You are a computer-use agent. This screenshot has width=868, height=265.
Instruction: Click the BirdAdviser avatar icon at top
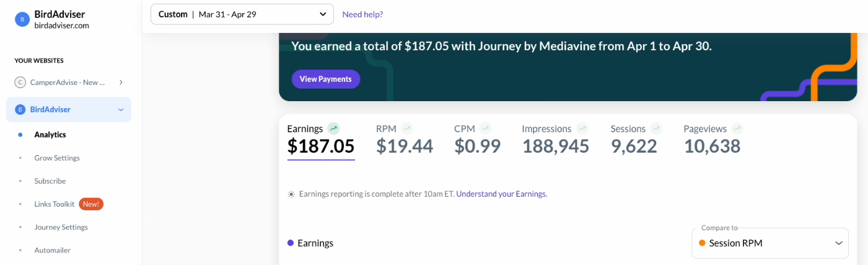[22, 20]
